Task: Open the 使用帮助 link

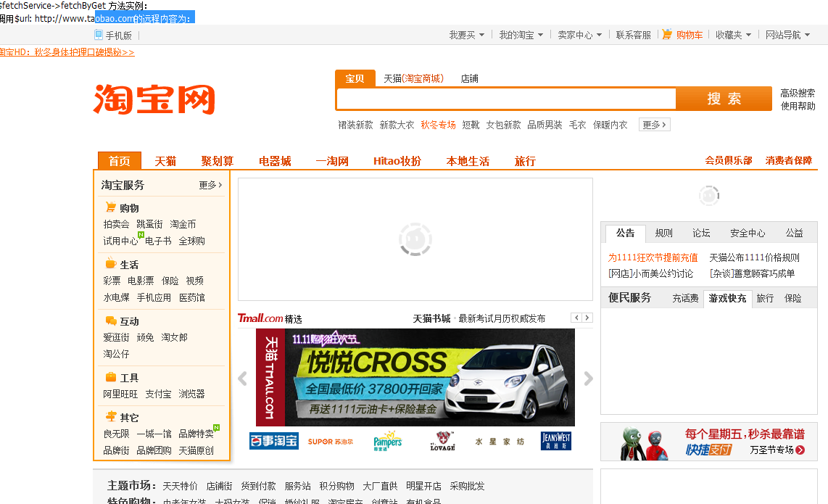Action: click(x=798, y=106)
